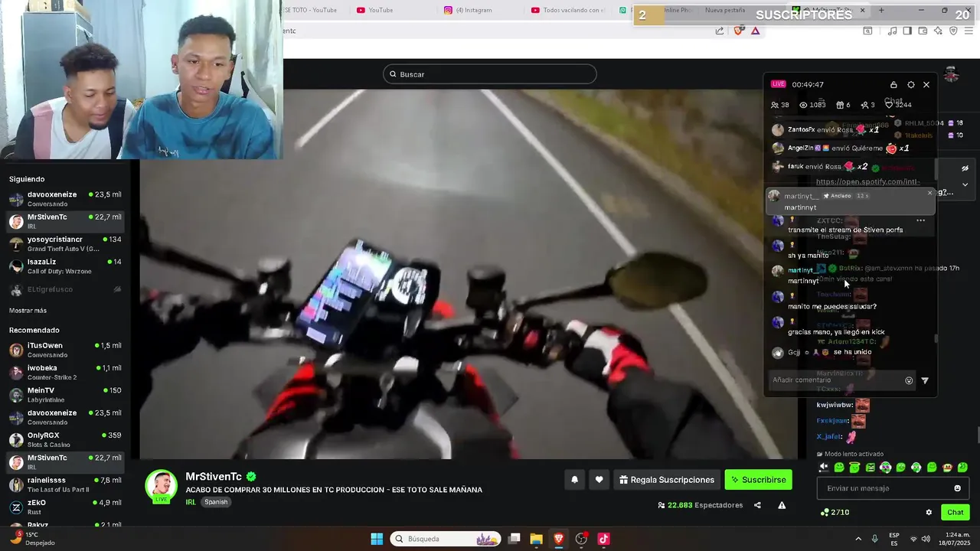980x551 pixels.
Task: Expand chevron below the hide icon
Action: click(x=965, y=184)
